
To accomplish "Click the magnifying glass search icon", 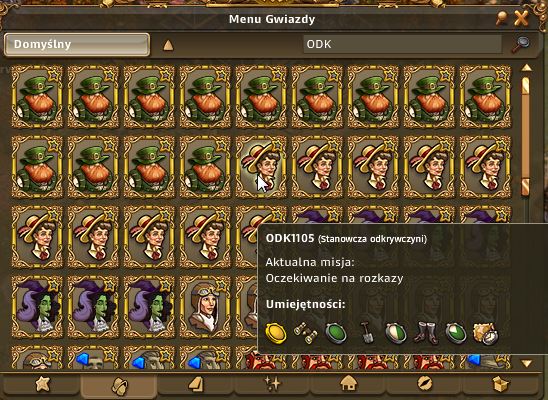I will [520, 44].
